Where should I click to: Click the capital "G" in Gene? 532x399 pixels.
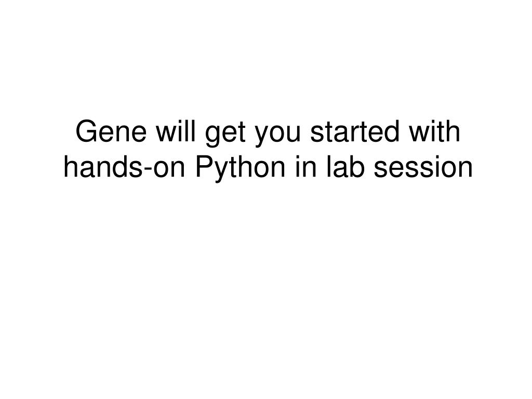click(87, 131)
